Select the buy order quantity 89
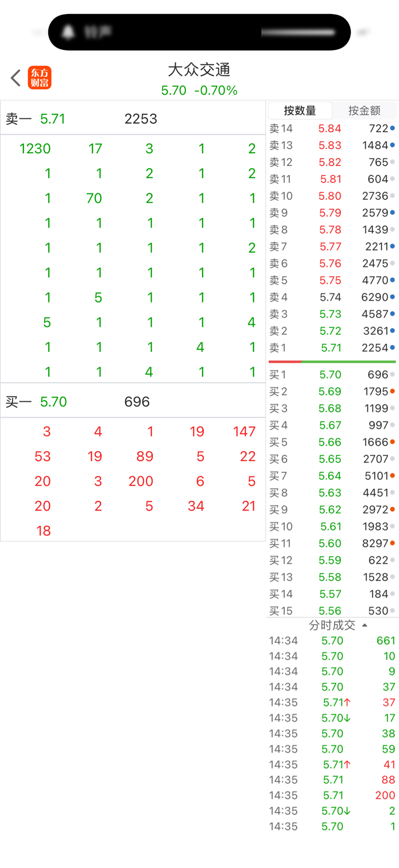399x868 pixels. pyautogui.click(x=144, y=456)
